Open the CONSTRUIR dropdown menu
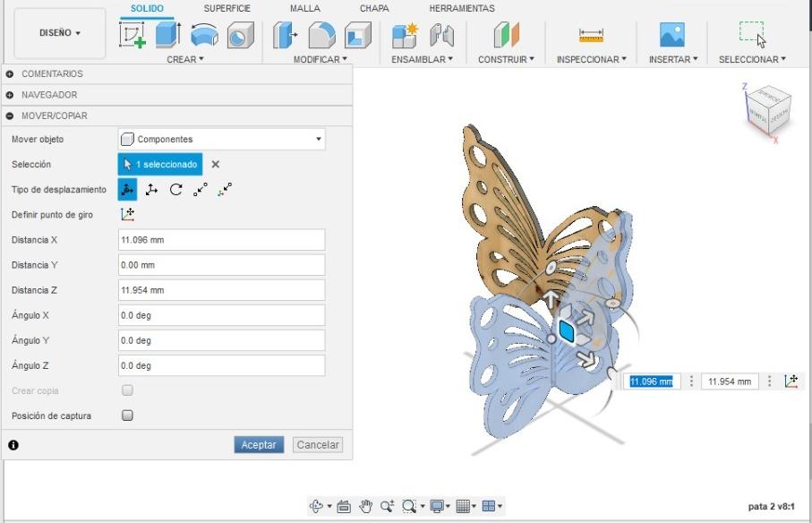The width and height of the screenshot is (812, 523). click(506, 59)
